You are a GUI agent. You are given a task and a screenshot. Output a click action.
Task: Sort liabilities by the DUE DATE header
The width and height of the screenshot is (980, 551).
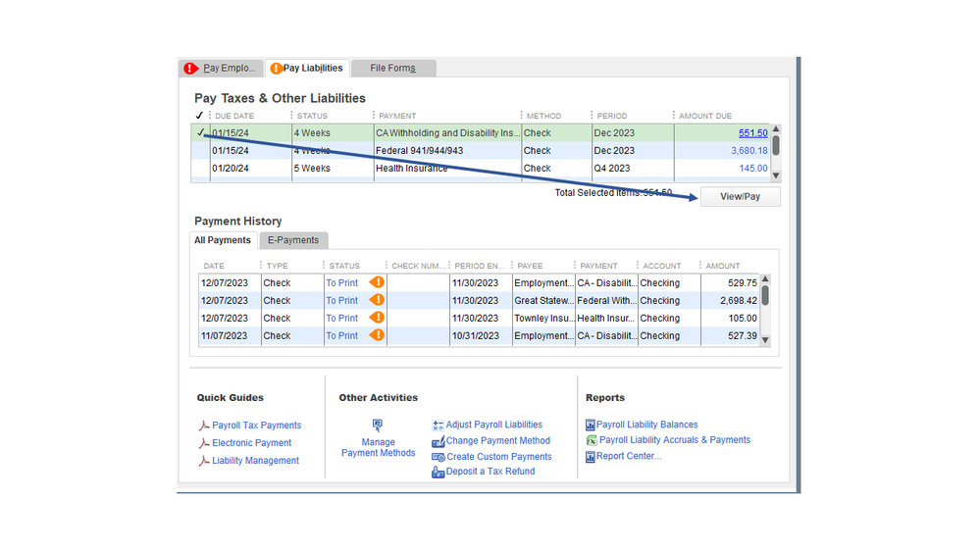click(234, 116)
